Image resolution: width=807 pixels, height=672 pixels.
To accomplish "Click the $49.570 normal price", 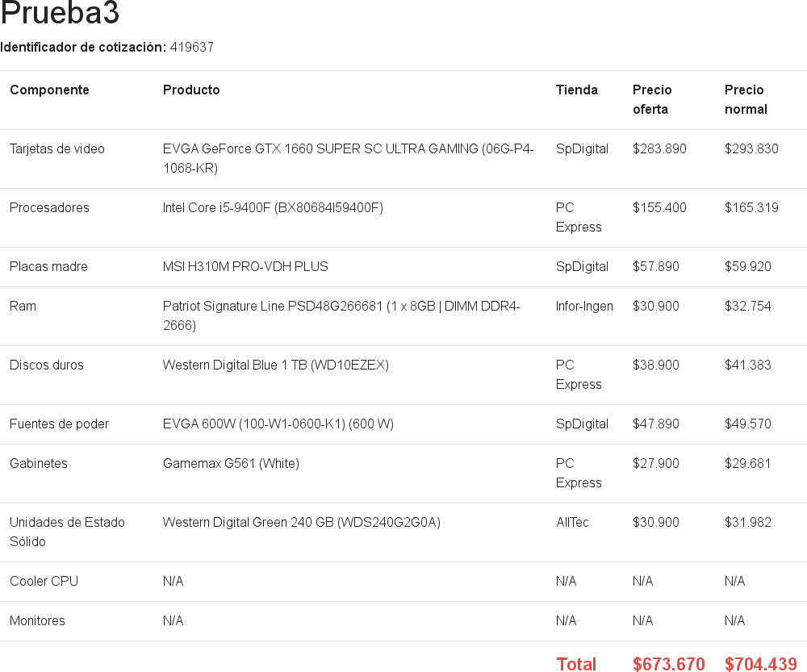I will (748, 424).
